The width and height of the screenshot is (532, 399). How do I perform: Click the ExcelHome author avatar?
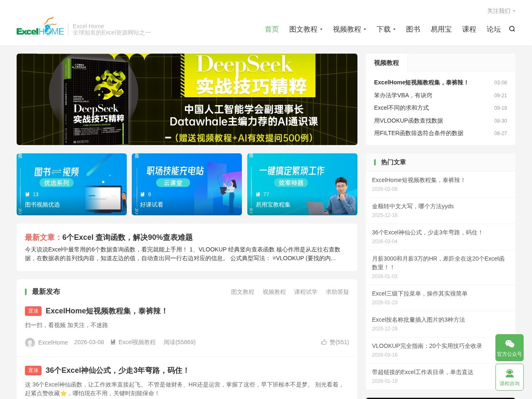pos(30,342)
